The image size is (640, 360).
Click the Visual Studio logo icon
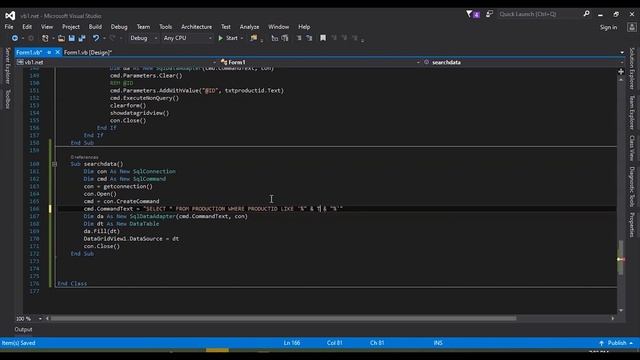click(10, 16)
